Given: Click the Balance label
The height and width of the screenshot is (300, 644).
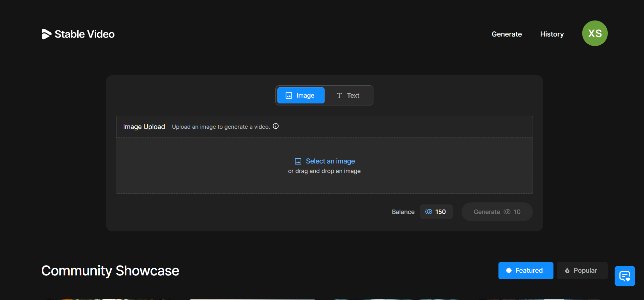Looking at the screenshot, I should click(403, 212).
